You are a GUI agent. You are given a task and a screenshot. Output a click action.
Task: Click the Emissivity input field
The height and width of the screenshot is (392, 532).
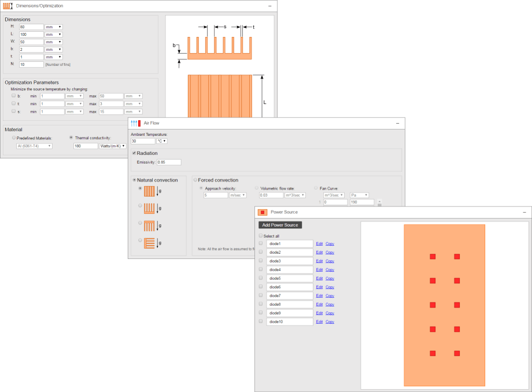pyautogui.click(x=170, y=162)
